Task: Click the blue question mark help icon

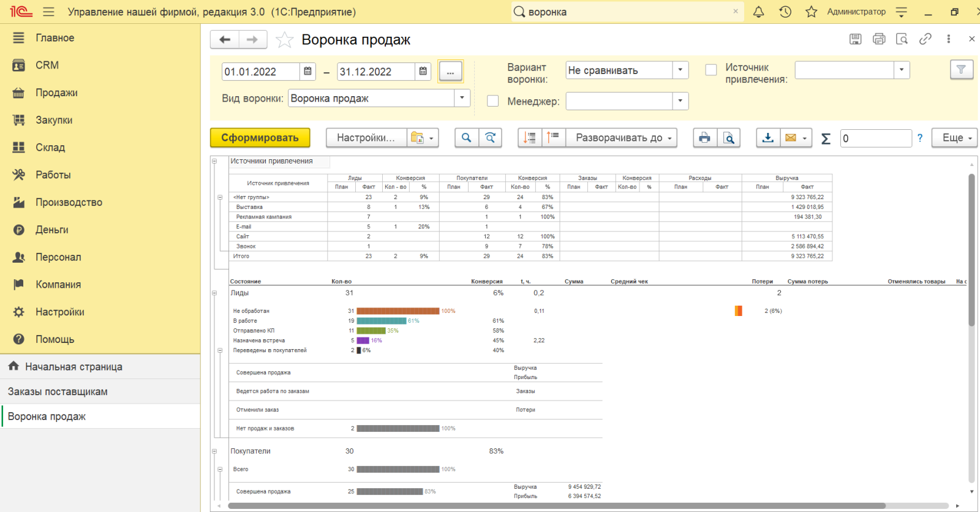Action: pos(920,138)
